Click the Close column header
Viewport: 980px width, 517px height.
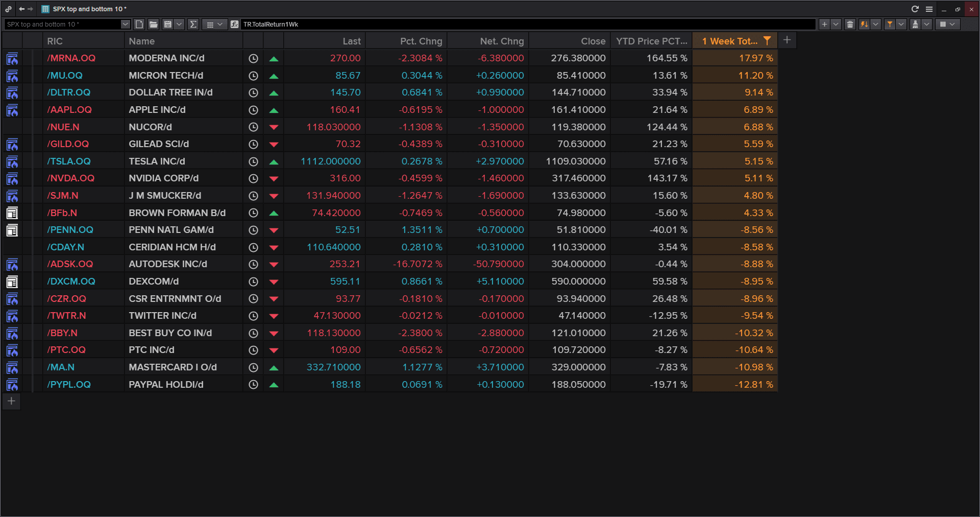point(569,41)
